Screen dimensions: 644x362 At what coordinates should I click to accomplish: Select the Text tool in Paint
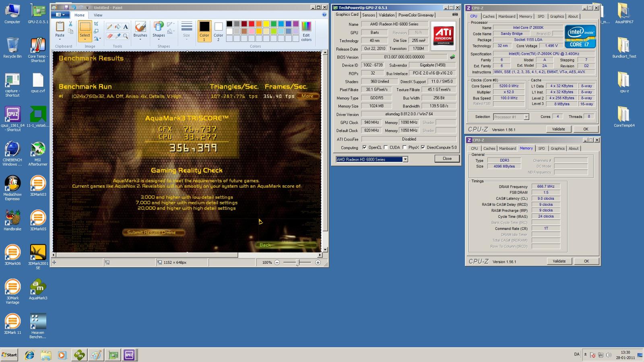click(126, 27)
